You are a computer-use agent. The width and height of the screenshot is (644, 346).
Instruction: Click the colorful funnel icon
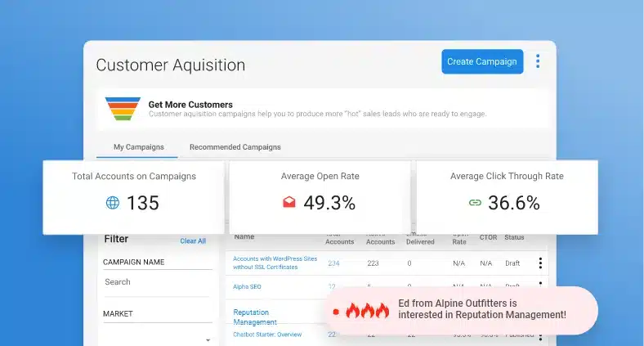click(x=123, y=109)
